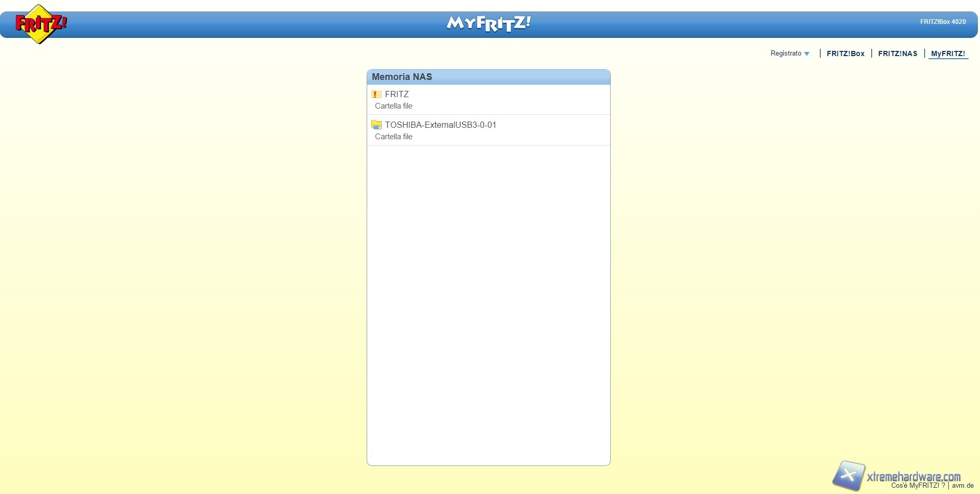Click the Cos'è MyFRITZ! ? help link

click(918, 486)
